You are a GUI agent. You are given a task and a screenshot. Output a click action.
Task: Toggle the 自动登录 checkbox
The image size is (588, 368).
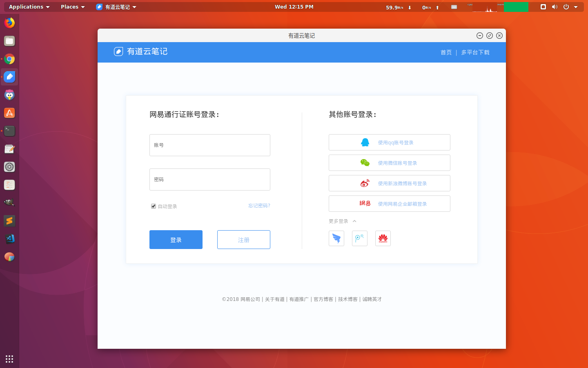pyautogui.click(x=154, y=206)
